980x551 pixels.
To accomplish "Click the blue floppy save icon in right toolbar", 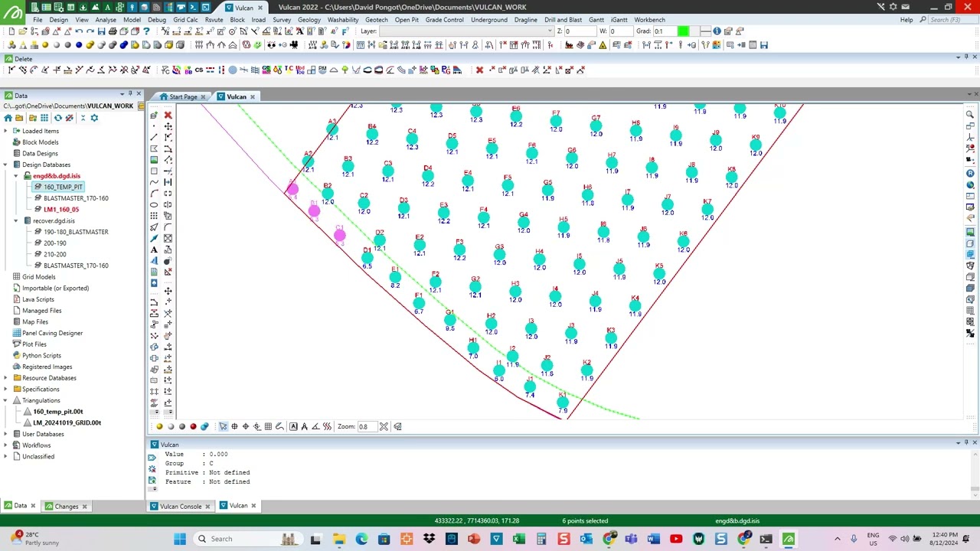I will pyautogui.click(x=763, y=45).
